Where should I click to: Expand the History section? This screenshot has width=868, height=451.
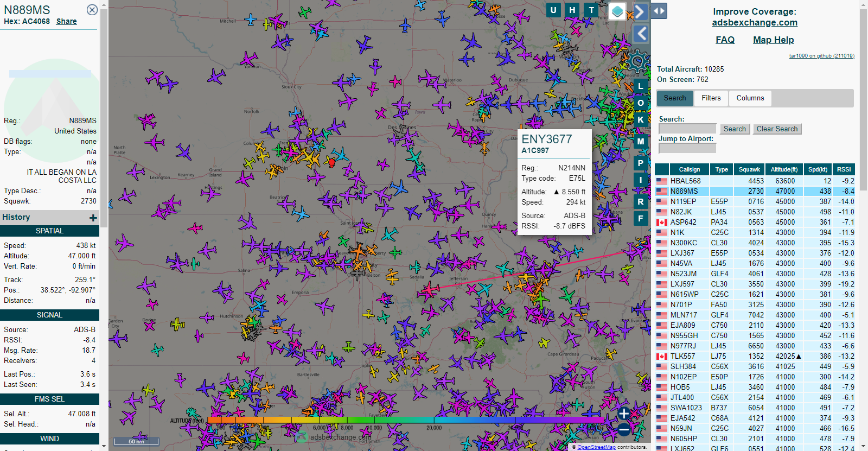(93, 218)
